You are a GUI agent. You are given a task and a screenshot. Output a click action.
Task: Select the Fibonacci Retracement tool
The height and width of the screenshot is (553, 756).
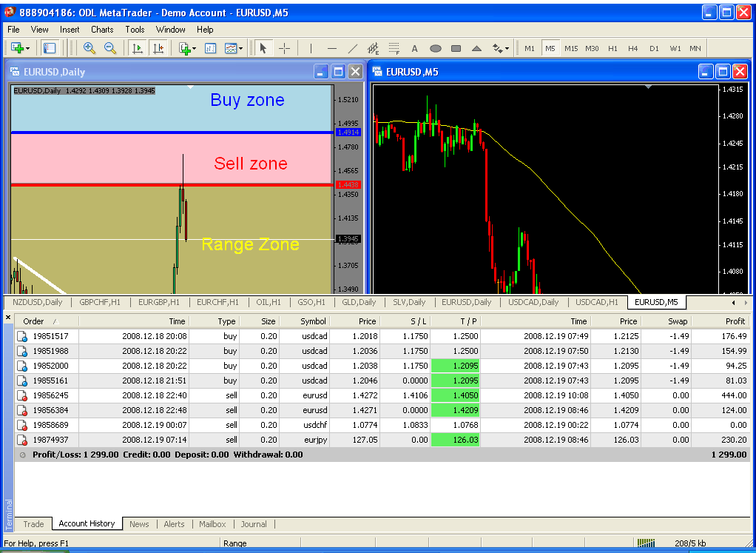(x=394, y=48)
